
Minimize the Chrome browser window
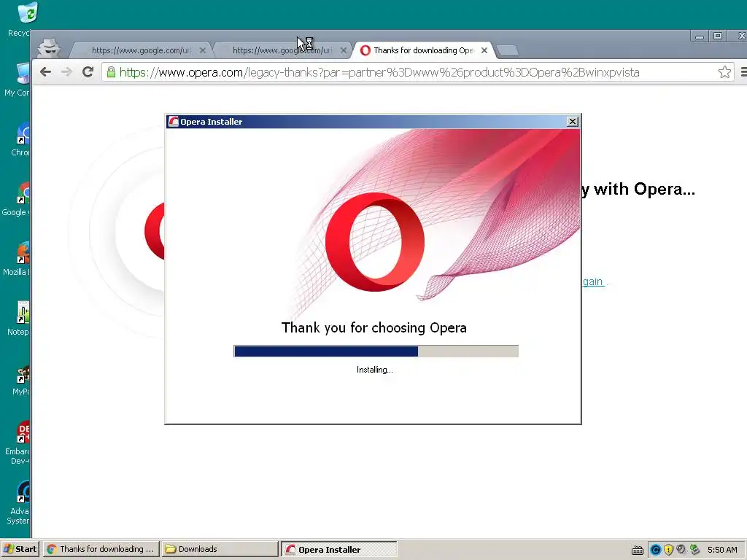pos(700,36)
